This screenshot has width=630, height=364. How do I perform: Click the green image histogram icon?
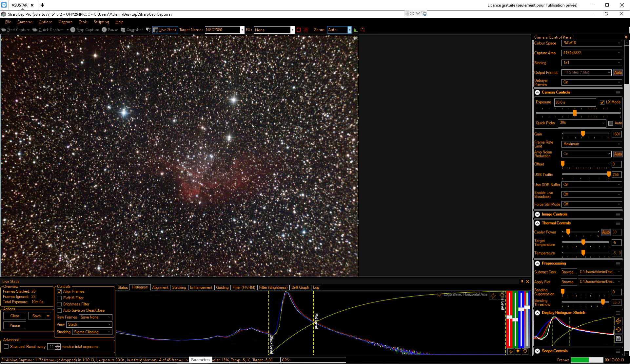click(355, 30)
